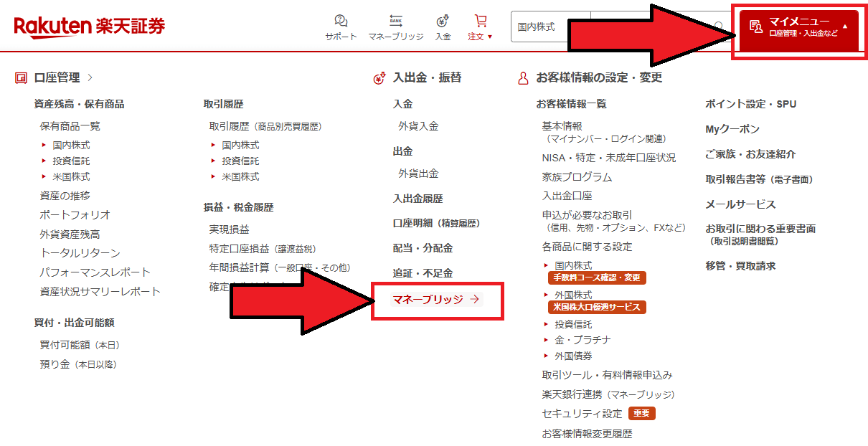868x446 pixels.
Task: Open 買付可能額（本日）
Action: coord(80,345)
